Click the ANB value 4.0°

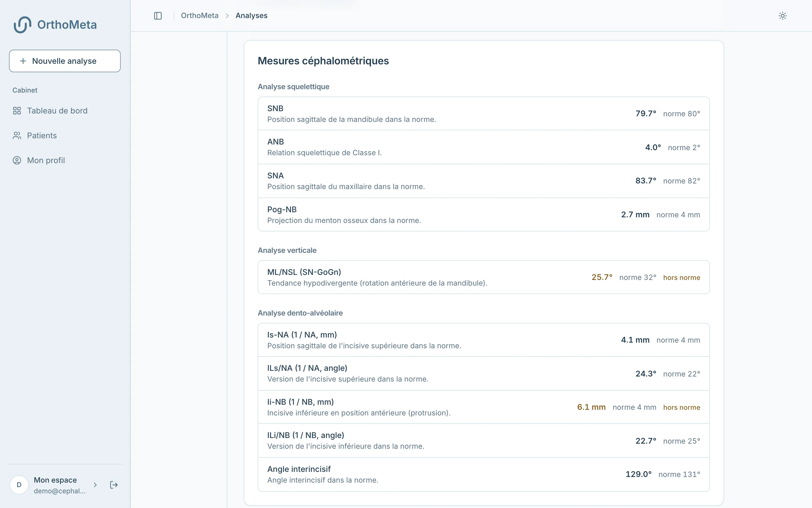[x=653, y=147]
